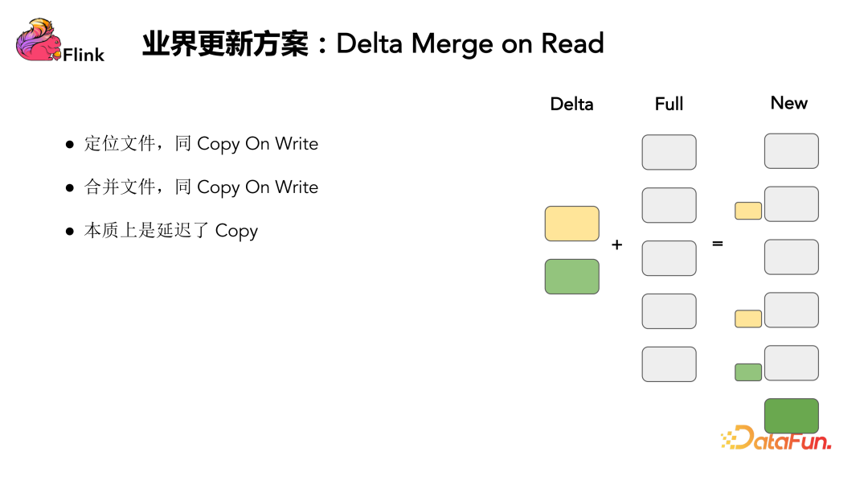The width and height of the screenshot is (868, 489).
Task: Click the bullet 定位文件，同 Copy On Write
Action: coord(201,144)
